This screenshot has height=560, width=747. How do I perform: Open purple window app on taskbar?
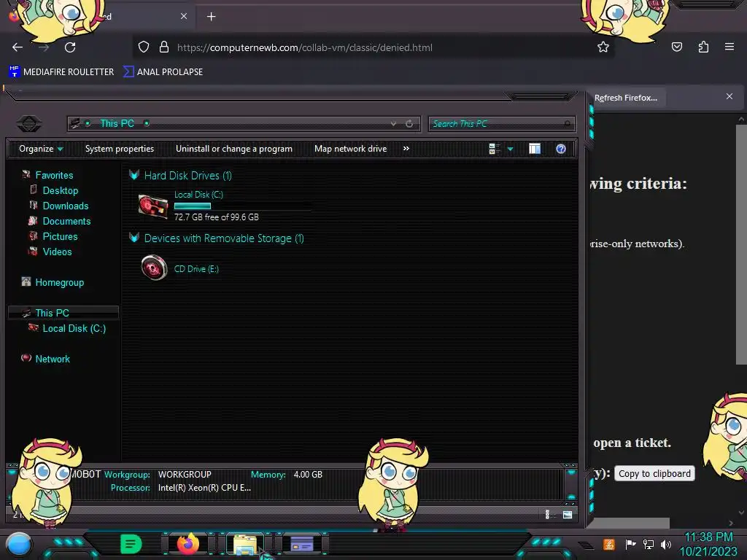coord(301,544)
